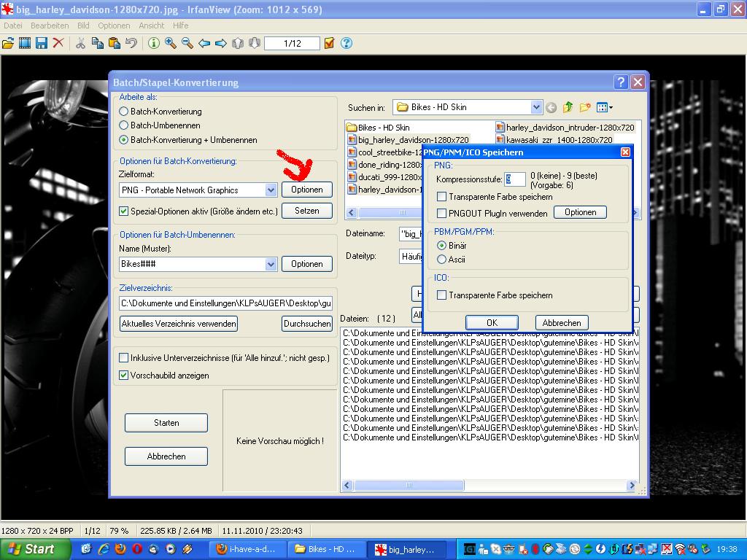Click OK in PNG/PNM/ICO Speichern dialog

pyautogui.click(x=492, y=323)
